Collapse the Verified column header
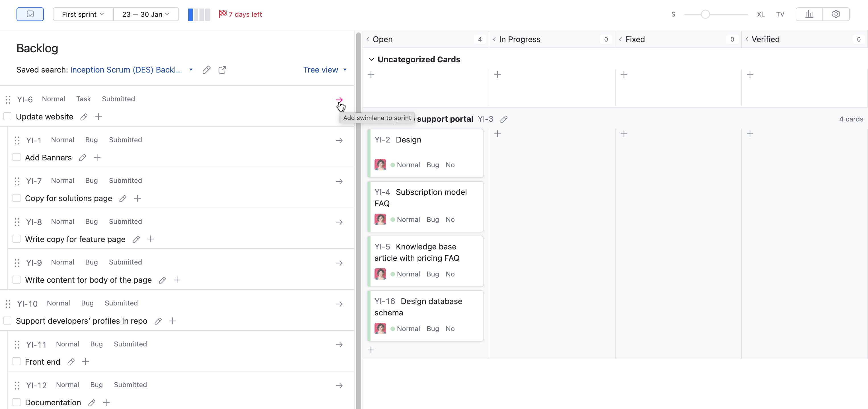868x409 pixels. [x=747, y=39]
